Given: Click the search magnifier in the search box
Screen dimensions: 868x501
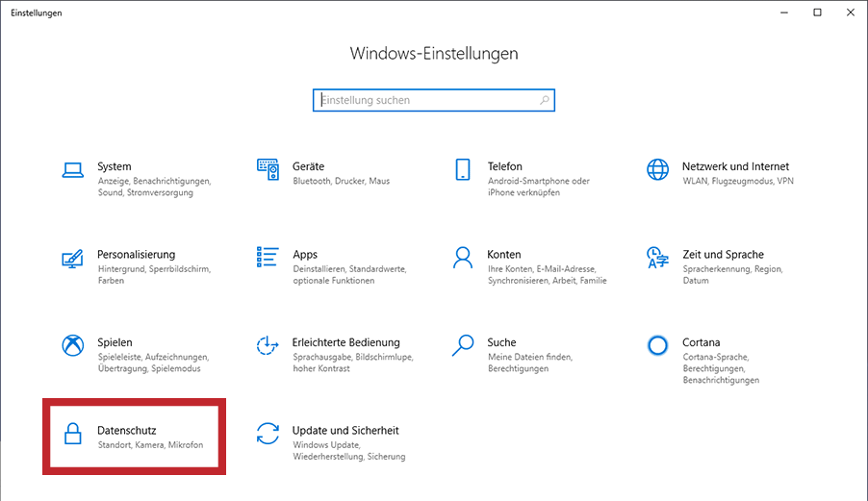Looking at the screenshot, I should point(545,100).
